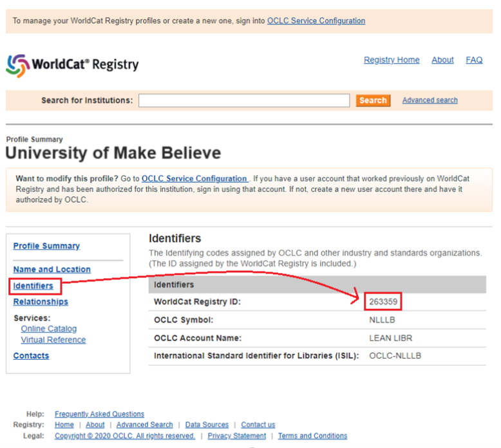The height and width of the screenshot is (448, 501).
Task: Click the OCLC Account Name label
Action: tap(198, 338)
